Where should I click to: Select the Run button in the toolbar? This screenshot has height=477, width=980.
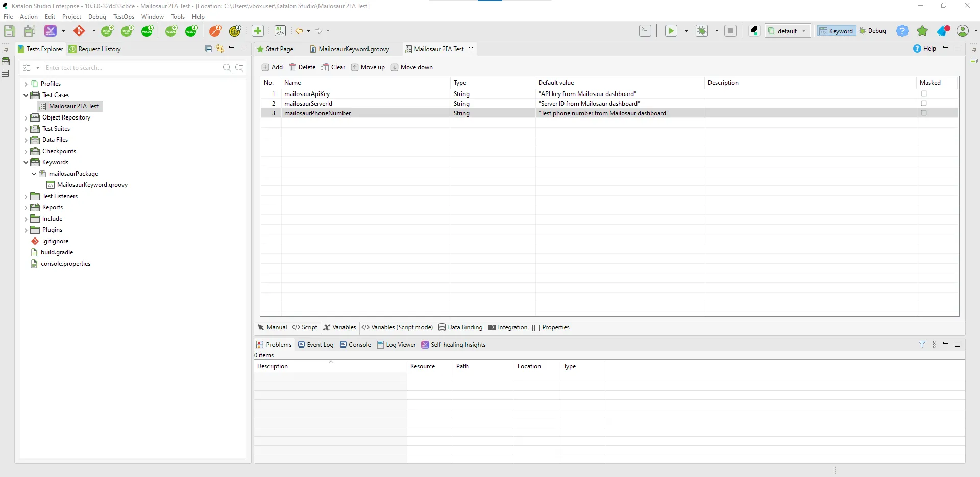(670, 31)
